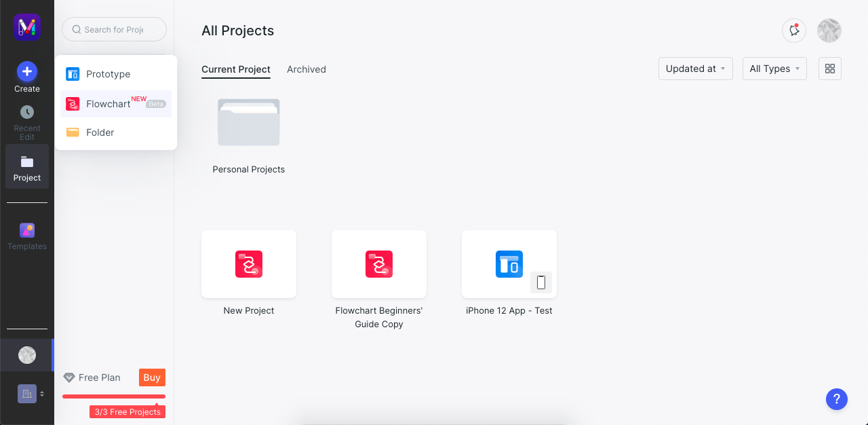Click the Mockplus logo at top left
This screenshot has height=425, width=868.
27,27
